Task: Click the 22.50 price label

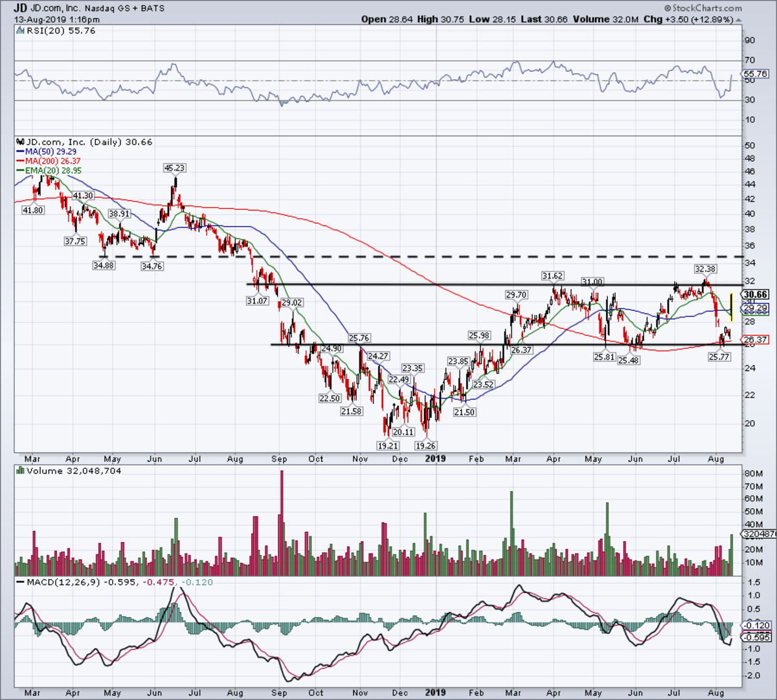Action: click(330, 398)
